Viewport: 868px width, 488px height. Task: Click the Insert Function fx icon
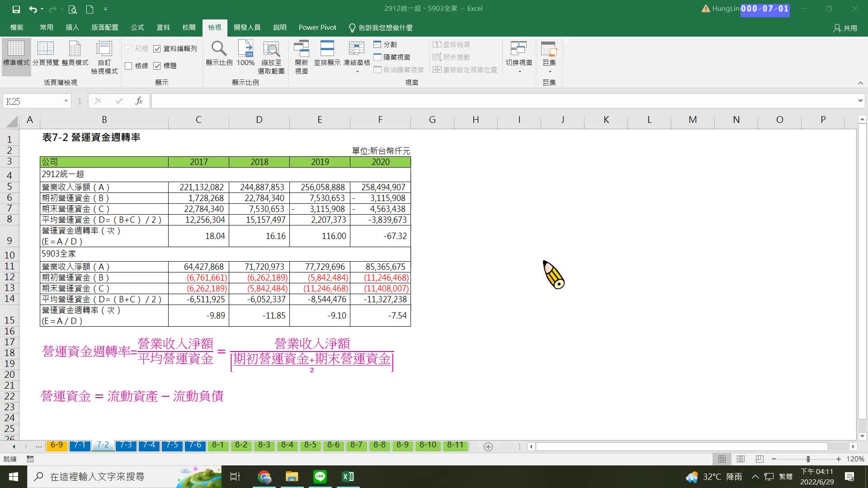[x=139, y=101]
